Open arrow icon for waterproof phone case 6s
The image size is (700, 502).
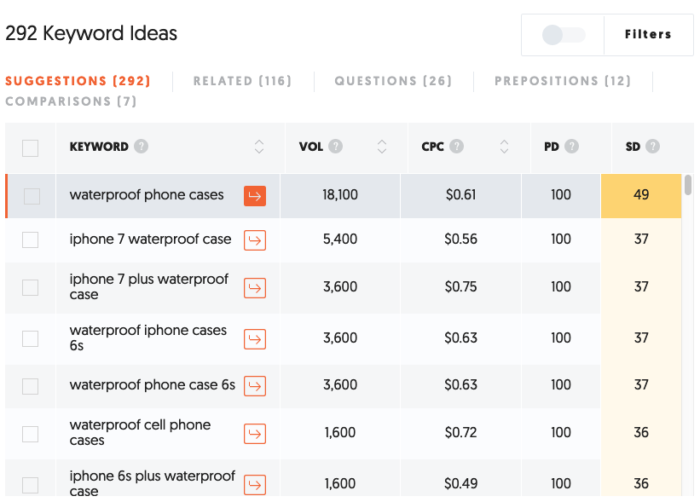coord(255,386)
